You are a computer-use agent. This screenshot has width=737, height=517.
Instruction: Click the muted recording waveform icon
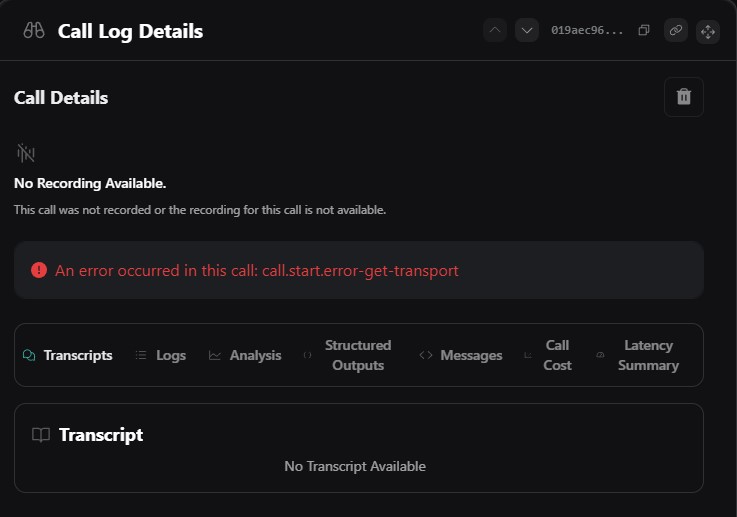(x=26, y=153)
